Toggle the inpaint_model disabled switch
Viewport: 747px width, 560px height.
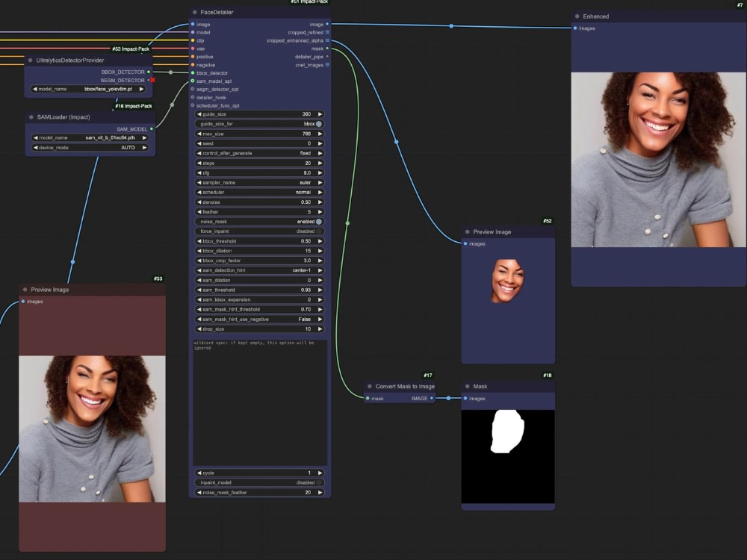(x=319, y=482)
